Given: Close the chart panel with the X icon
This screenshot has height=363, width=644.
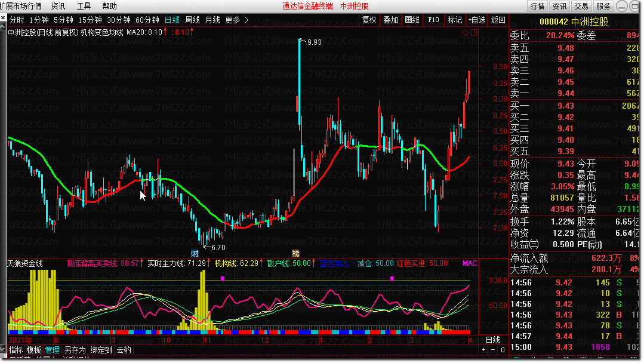Looking at the screenshot, I should pos(4,18).
